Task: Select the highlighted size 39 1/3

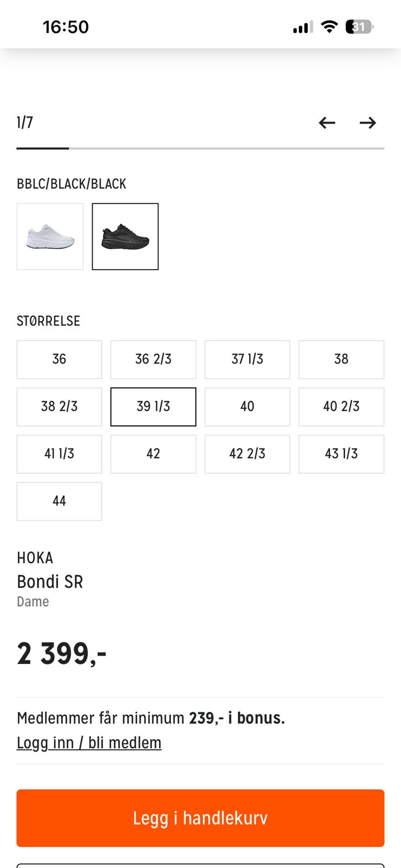Action: tap(153, 406)
